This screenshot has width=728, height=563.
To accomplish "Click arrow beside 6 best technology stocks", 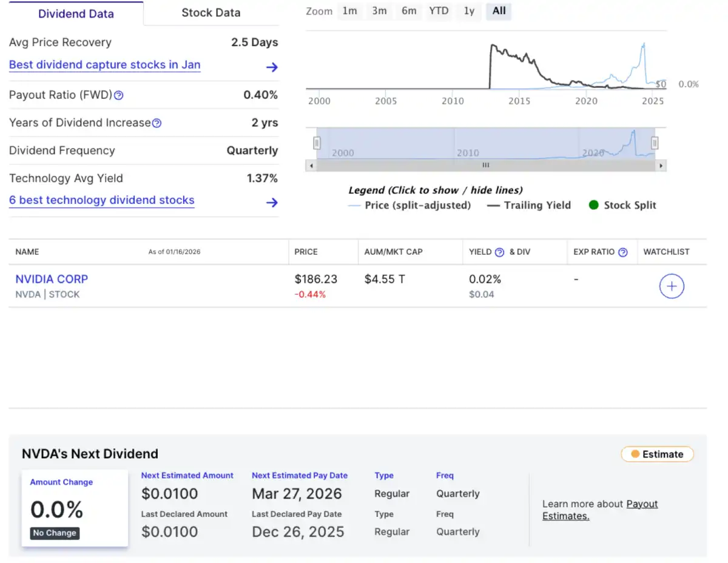I will [272, 203].
